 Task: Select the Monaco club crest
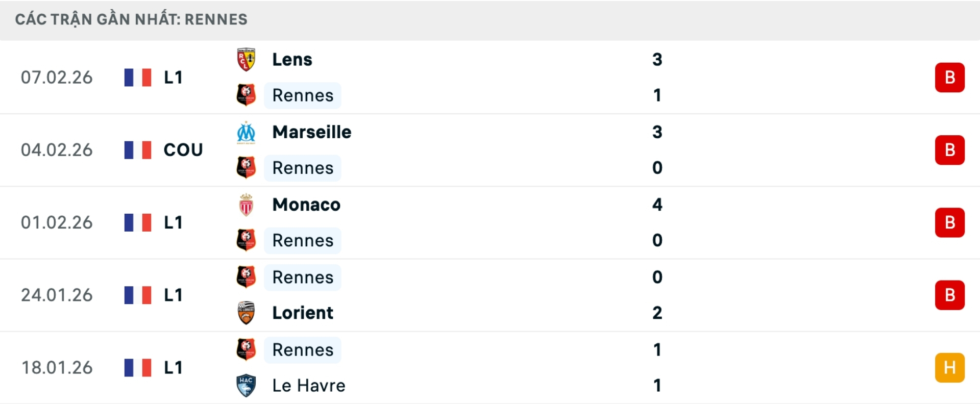point(247,204)
